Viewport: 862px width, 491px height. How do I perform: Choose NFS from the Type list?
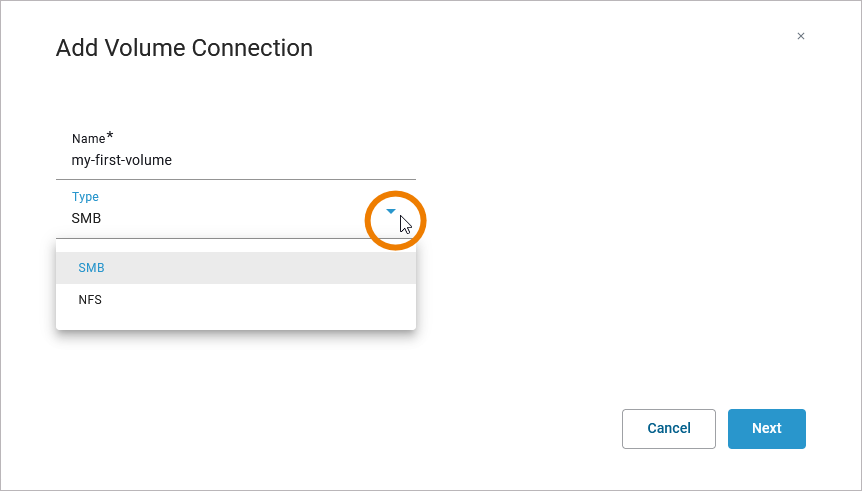[90, 299]
